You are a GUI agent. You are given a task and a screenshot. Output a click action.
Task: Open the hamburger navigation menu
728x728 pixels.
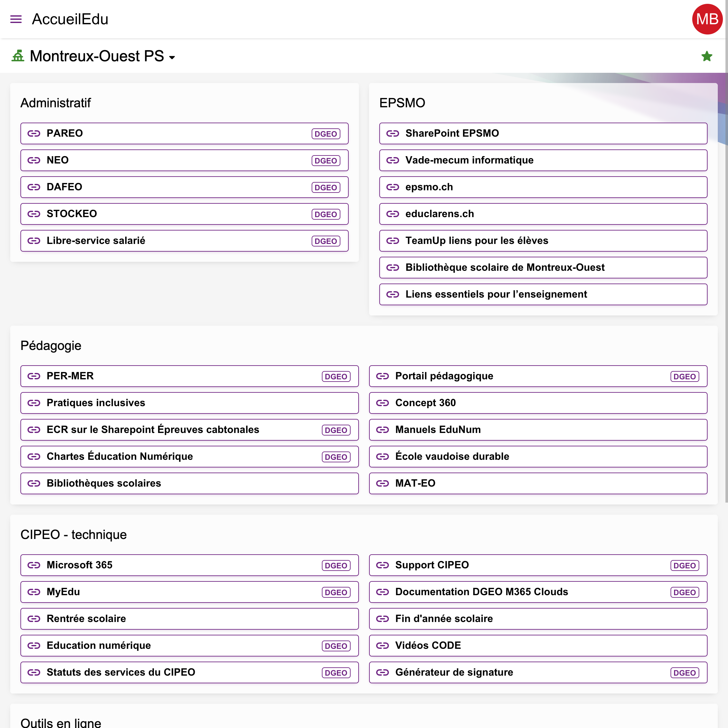(16, 19)
